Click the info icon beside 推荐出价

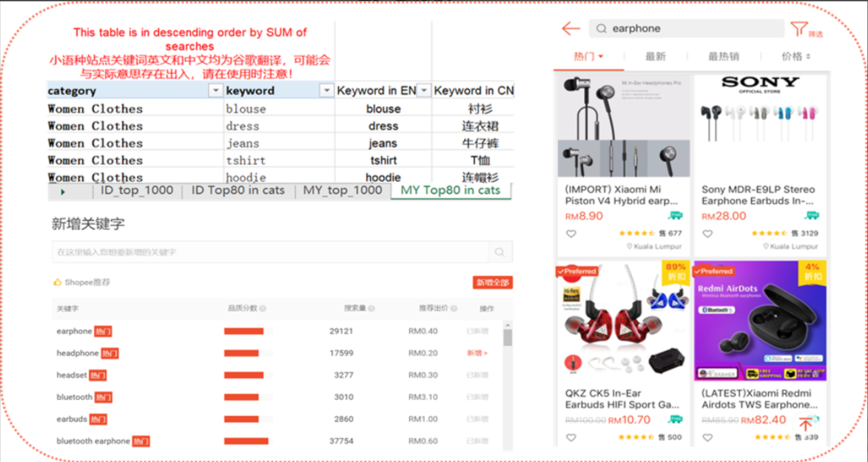click(x=454, y=308)
